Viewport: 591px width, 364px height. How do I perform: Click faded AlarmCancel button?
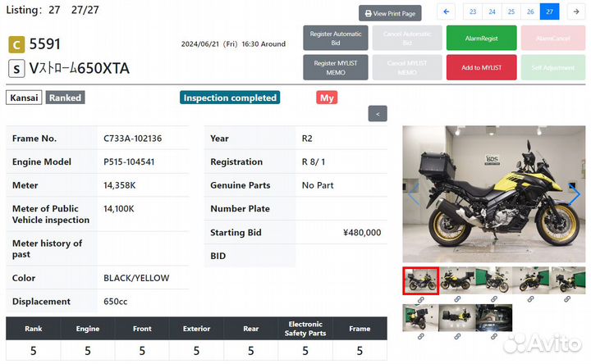(x=553, y=38)
